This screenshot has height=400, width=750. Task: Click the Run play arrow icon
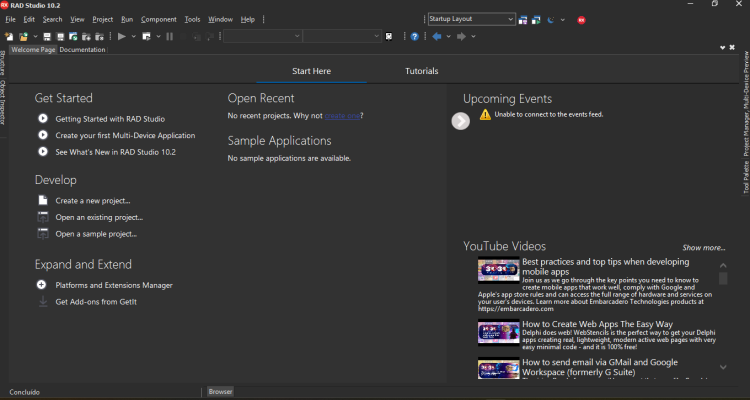(x=122, y=36)
